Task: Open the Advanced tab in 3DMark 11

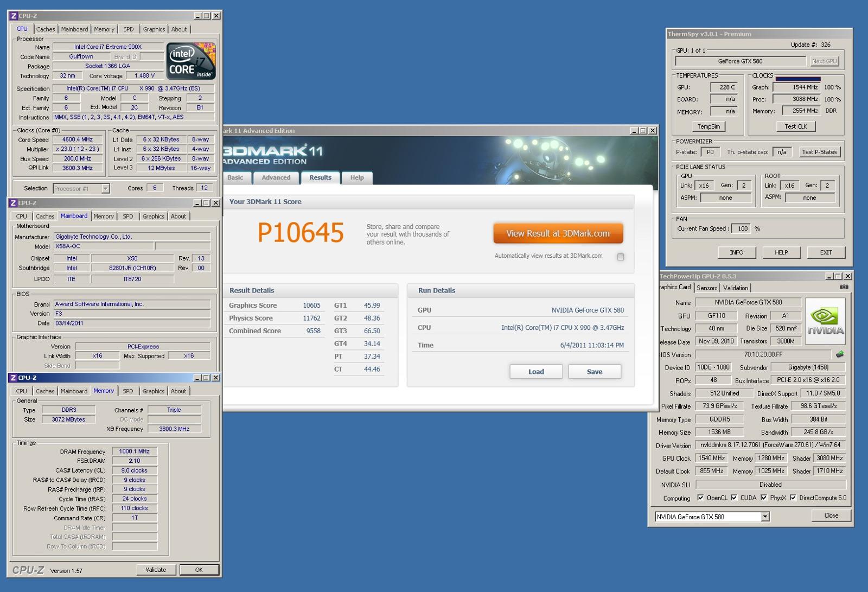Action: click(276, 177)
